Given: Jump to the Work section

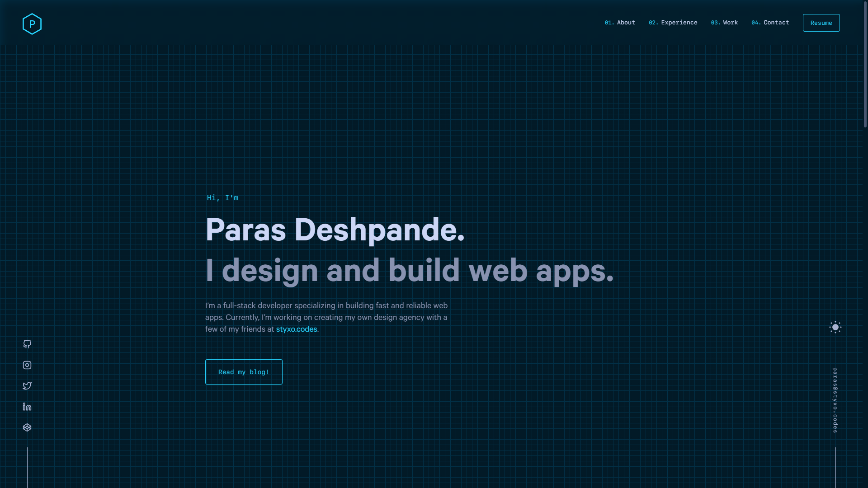Looking at the screenshot, I should tap(724, 23).
